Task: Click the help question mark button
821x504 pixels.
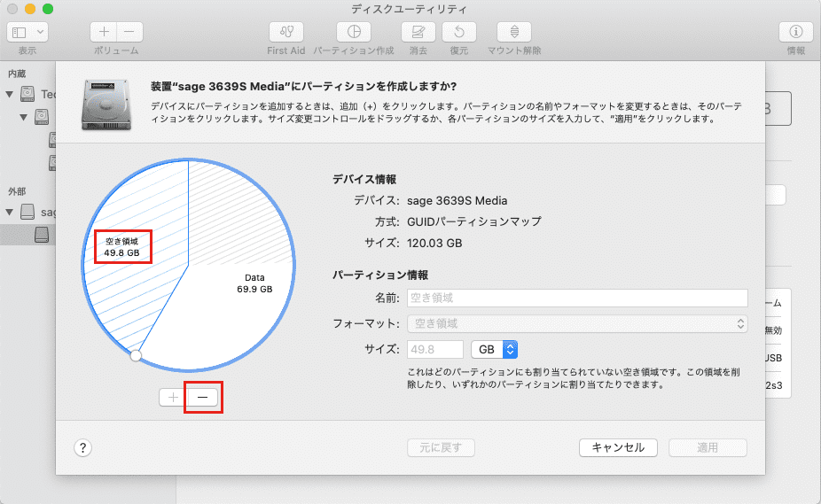Action: [82, 447]
